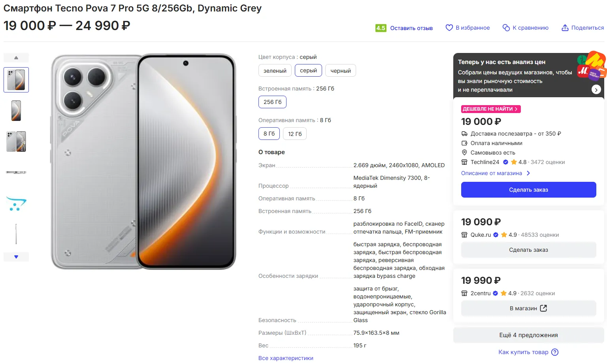Screen dimensions: 607x364
Task: Select the 'зеленый' body color option
Action: [275, 71]
